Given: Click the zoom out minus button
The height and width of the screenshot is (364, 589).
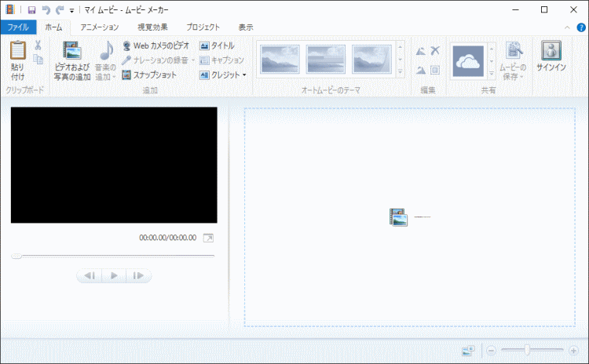Looking at the screenshot, I should click(x=492, y=351).
